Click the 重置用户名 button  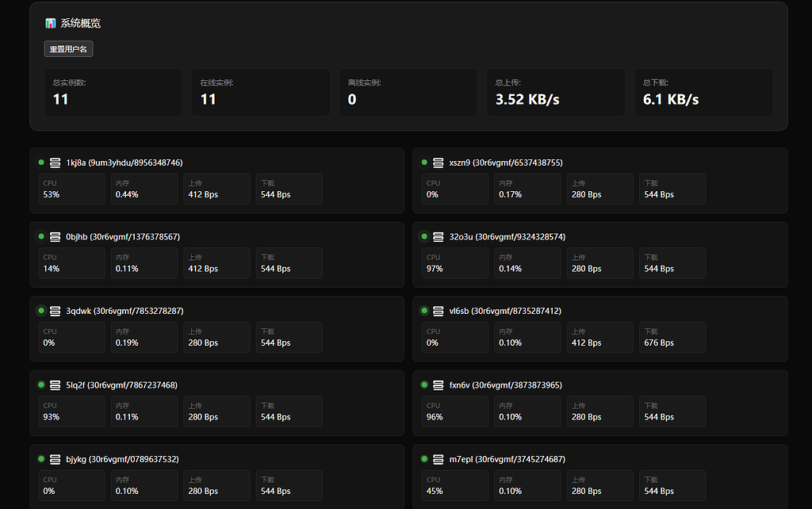click(x=68, y=49)
